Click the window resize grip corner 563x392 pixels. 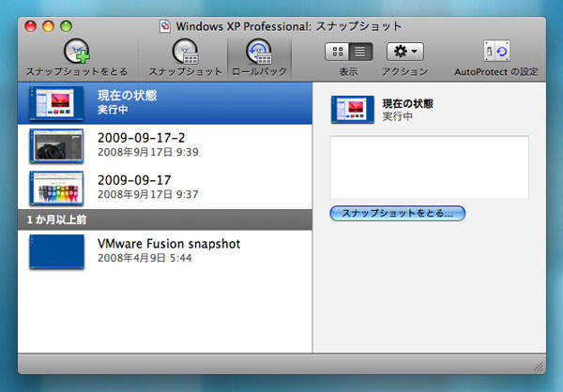[x=539, y=367]
